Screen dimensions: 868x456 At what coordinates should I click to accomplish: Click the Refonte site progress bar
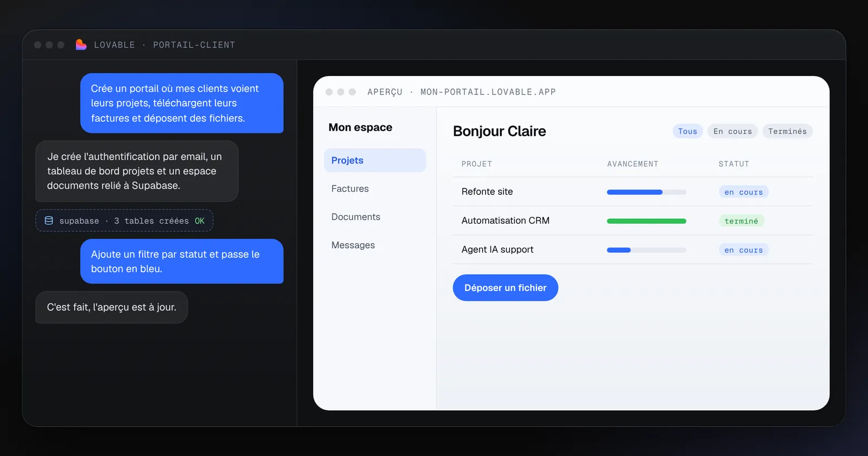(x=646, y=192)
